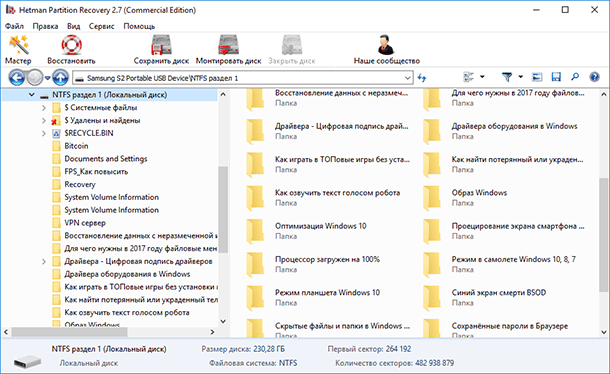
Task: Launch the Мастер wizard tool
Action: pyautogui.click(x=18, y=49)
